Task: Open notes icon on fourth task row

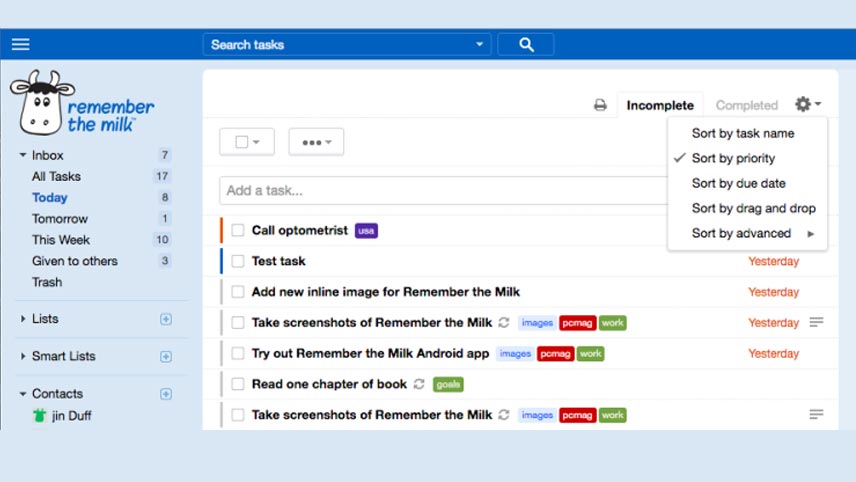Action: click(816, 323)
